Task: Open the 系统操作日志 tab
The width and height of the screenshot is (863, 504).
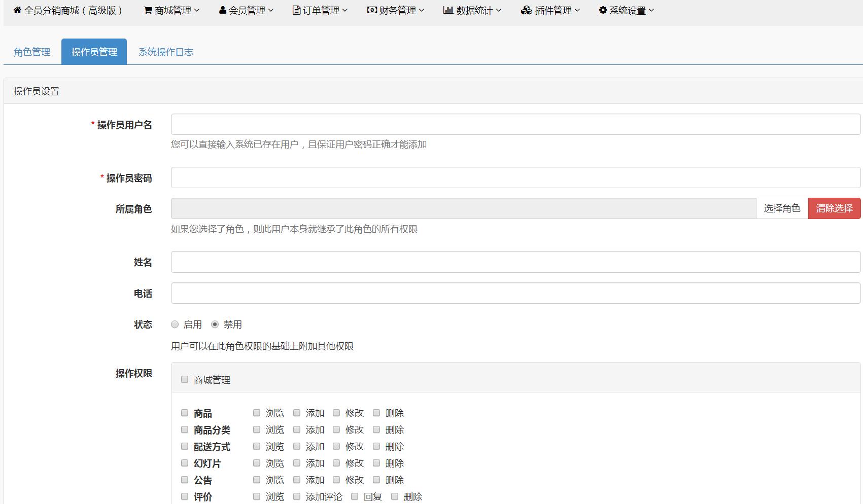Action: click(x=166, y=51)
